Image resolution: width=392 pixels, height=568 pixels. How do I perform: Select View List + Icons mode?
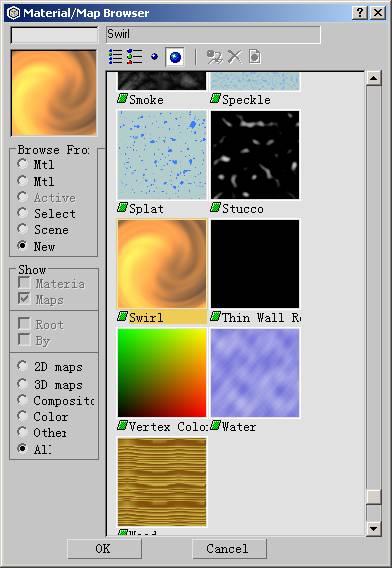tap(134, 57)
